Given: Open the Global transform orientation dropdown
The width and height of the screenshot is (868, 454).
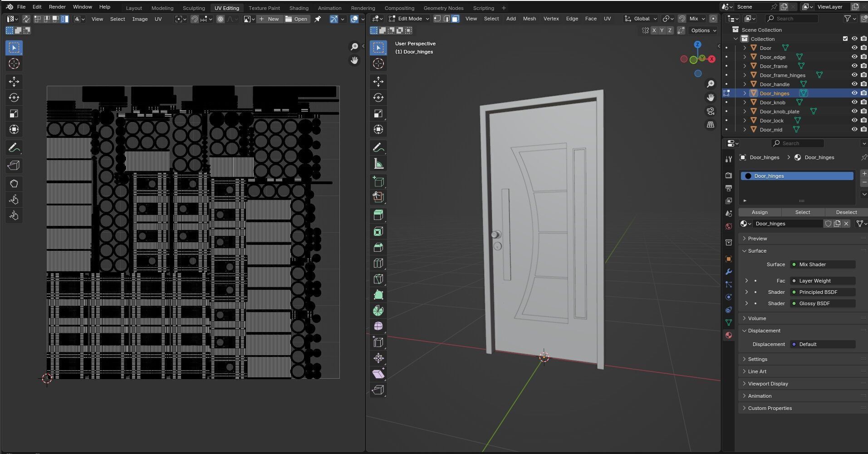Looking at the screenshot, I should [641, 19].
